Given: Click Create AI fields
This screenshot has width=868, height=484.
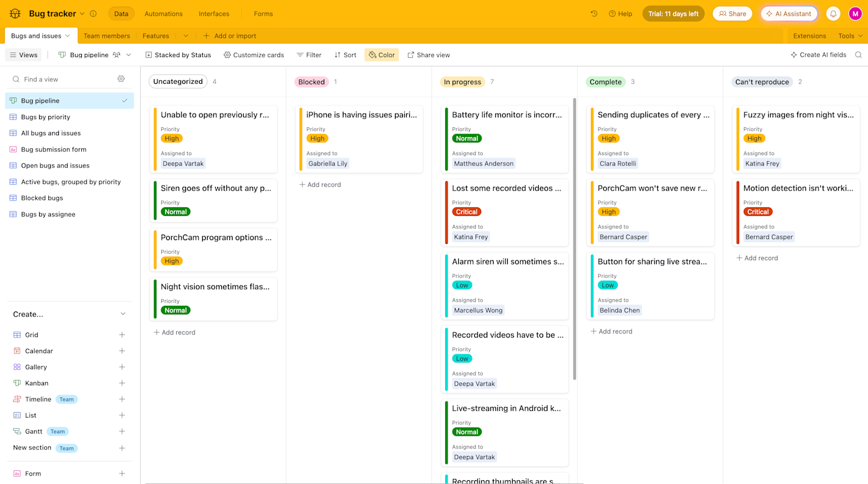Looking at the screenshot, I should (x=818, y=55).
